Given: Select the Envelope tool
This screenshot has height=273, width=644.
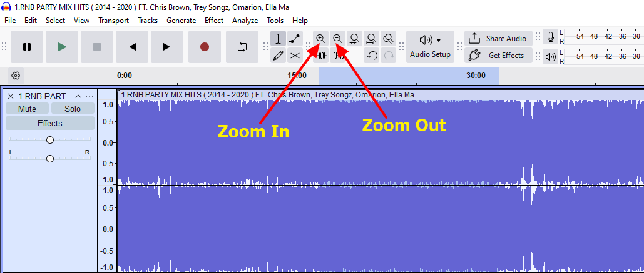Looking at the screenshot, I should point(295,39).
